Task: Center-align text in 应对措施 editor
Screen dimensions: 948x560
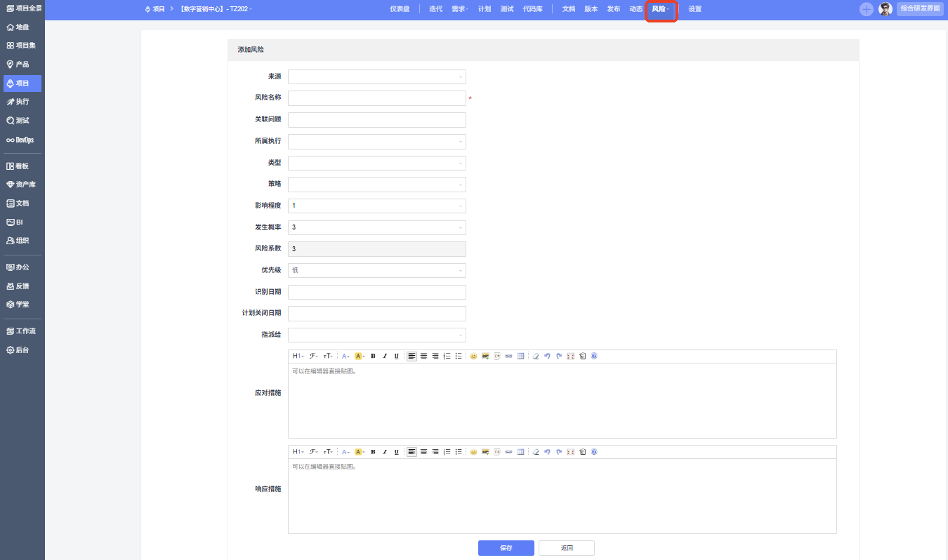Action: coord(423,356)
